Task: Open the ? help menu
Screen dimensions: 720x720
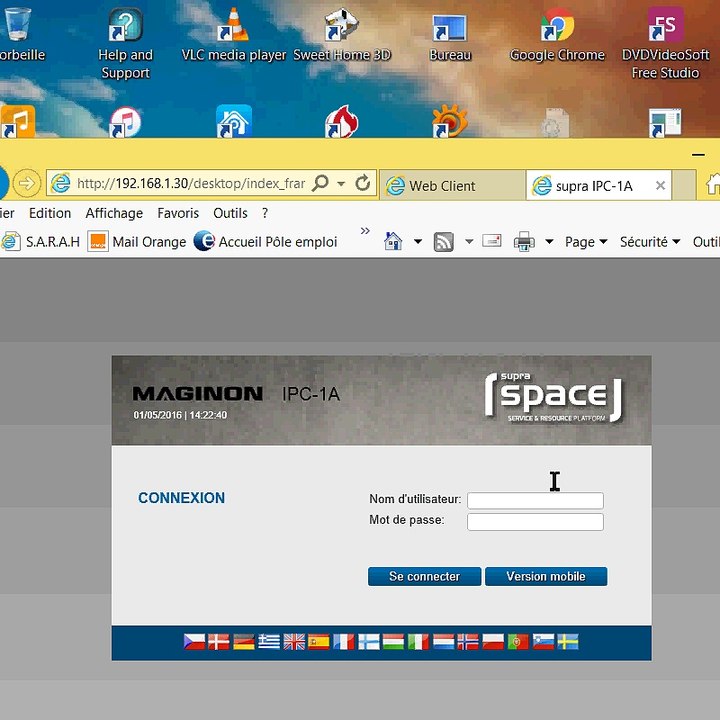Action: (x=265, y=213)
